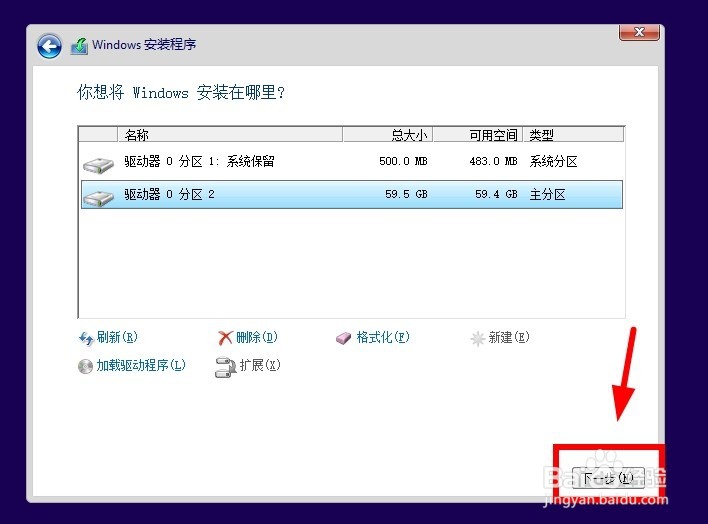This screenshot has width=708, height=524.
Task: Click the Windows Setup installer icon
Action: tap(79, 47)
